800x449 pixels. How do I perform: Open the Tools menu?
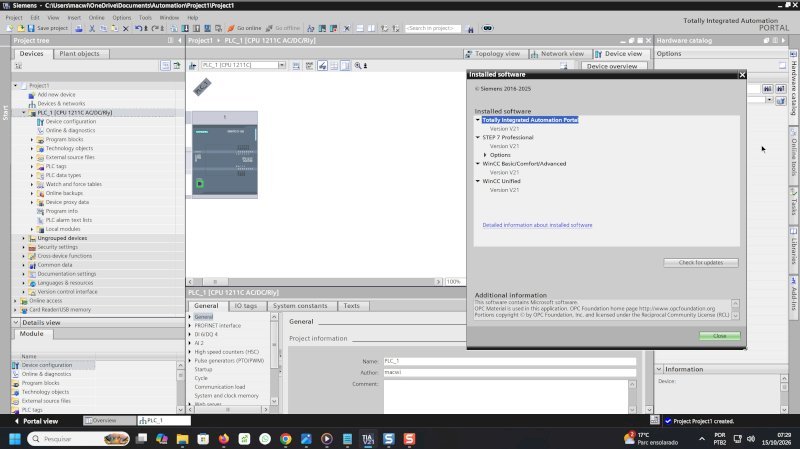point(145,17)
